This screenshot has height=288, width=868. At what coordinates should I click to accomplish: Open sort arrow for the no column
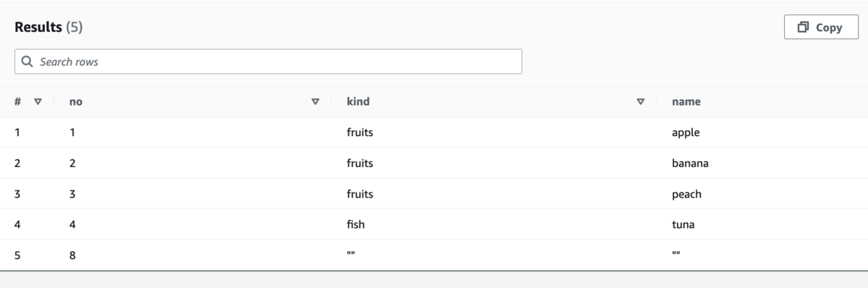click(315, 102)
